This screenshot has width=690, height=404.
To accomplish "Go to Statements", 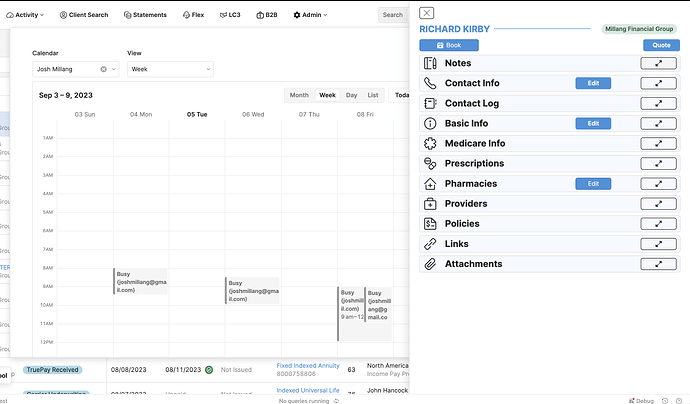I will (145, 15).
